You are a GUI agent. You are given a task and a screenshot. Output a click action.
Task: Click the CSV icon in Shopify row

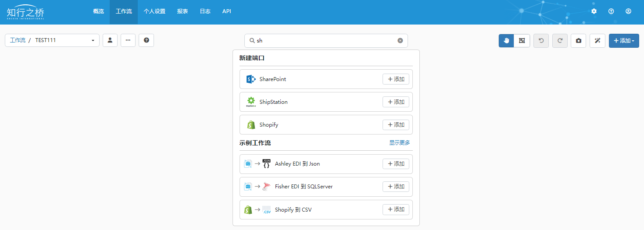[x=266, y=210]
